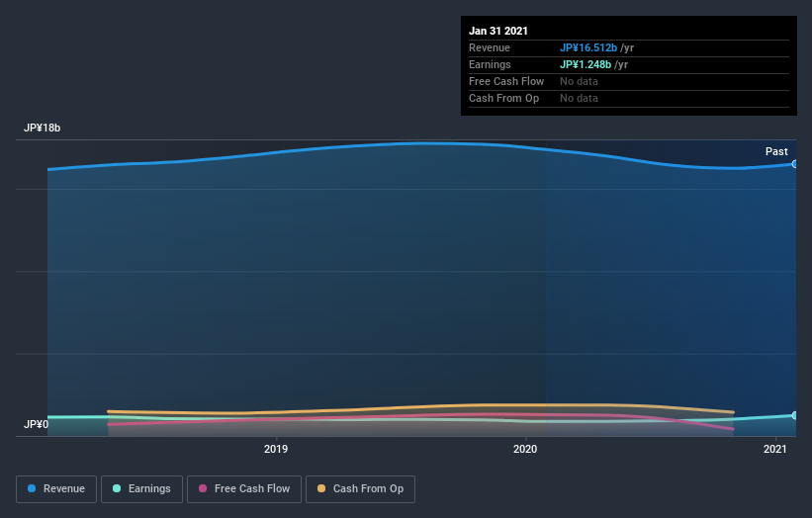812x518 pixels.
Task: Click the teal Earnings legend dot
Action: (117, 488)
